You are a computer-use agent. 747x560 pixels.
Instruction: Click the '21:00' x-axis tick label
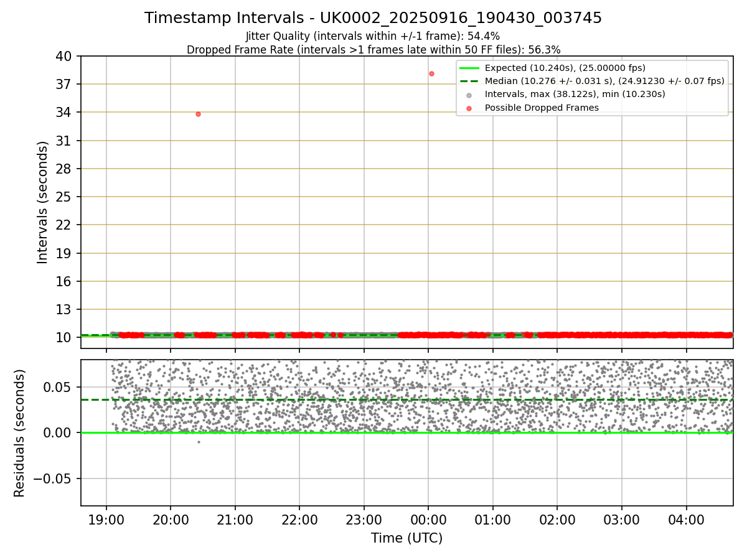coord(235,520)
